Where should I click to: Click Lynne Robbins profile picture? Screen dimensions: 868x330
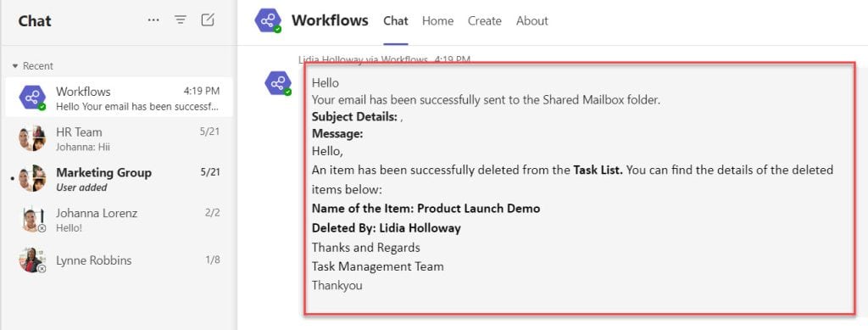pos(33,260)
